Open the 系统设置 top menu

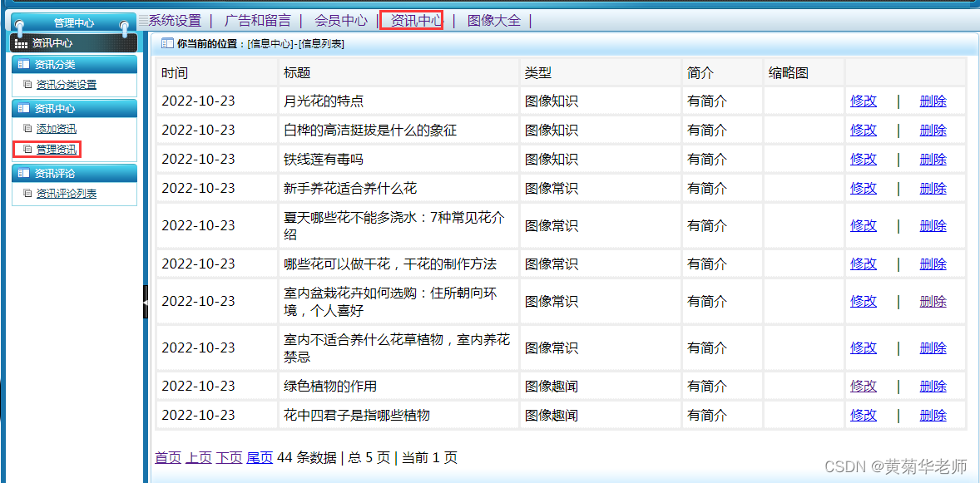[x=175, y=21]
